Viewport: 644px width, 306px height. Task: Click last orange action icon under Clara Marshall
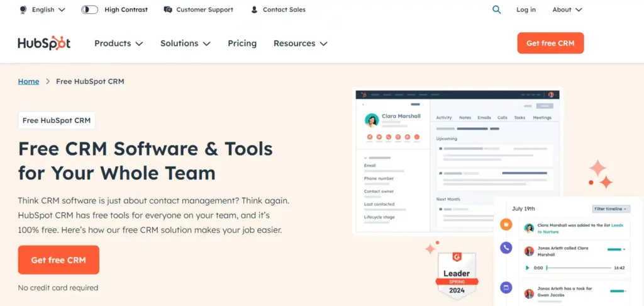[x=417, y=137]
